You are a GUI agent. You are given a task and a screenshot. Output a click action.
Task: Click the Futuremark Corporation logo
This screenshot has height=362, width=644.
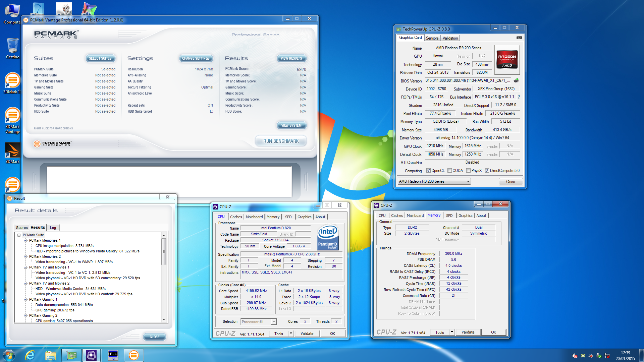(53, 144)
